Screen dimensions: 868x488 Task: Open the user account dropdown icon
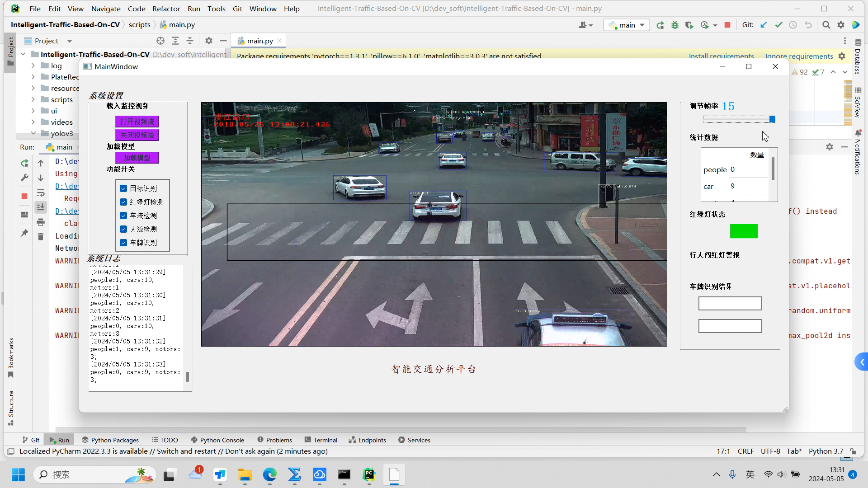click(x=586, y=25)
